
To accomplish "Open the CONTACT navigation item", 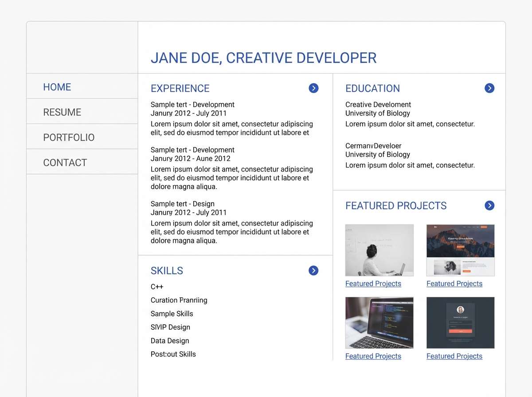I will coord(65,163).
